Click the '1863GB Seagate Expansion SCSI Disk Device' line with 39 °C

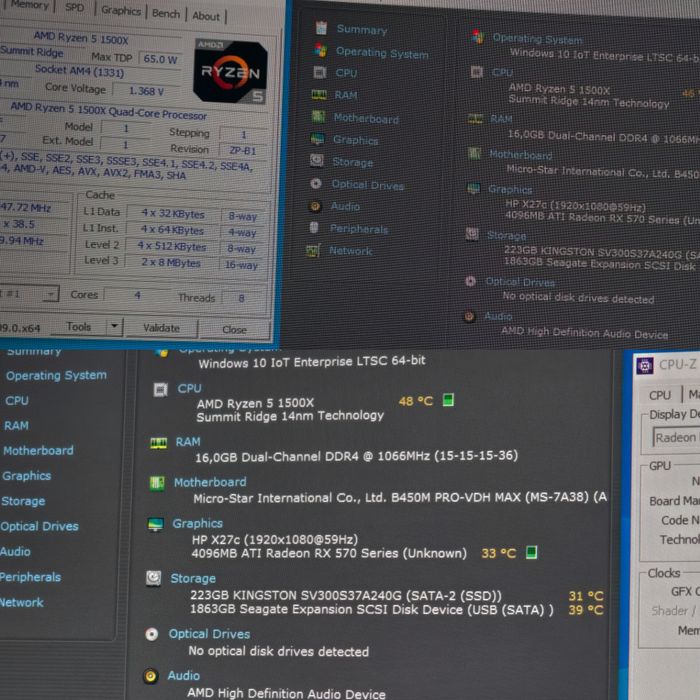pyautogui.click(x=371, y=610)
